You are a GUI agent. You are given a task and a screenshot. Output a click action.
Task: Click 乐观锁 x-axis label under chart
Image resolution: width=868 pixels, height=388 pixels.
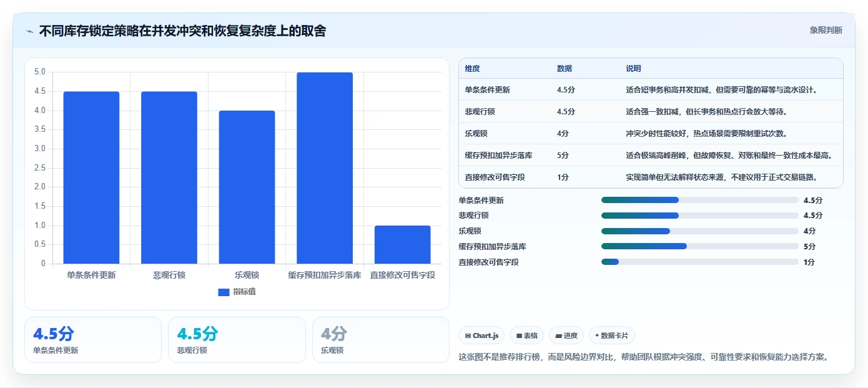247,275
